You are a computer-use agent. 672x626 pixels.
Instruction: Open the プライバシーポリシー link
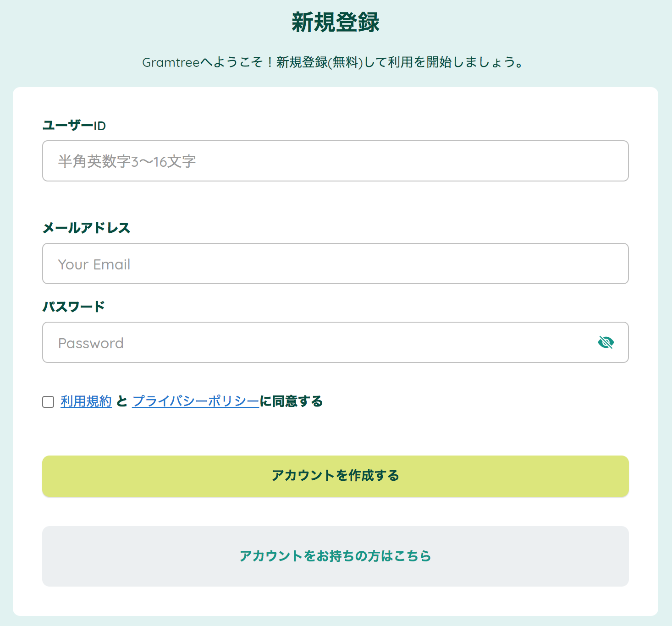point(196,401)
